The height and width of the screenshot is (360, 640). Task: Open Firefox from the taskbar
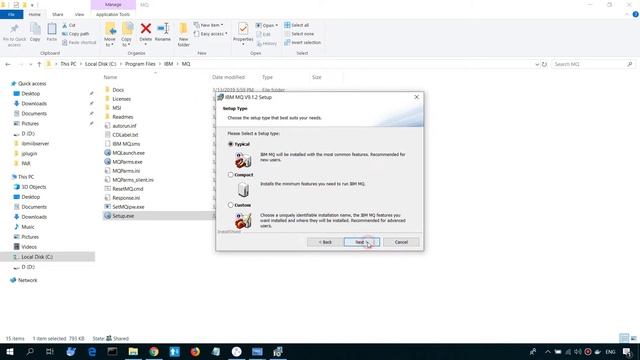pyautogui.click(x=195, y=351)
